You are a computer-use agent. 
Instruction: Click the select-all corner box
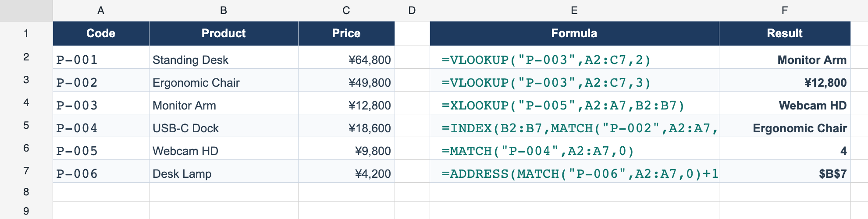click(x=26, y=11)
